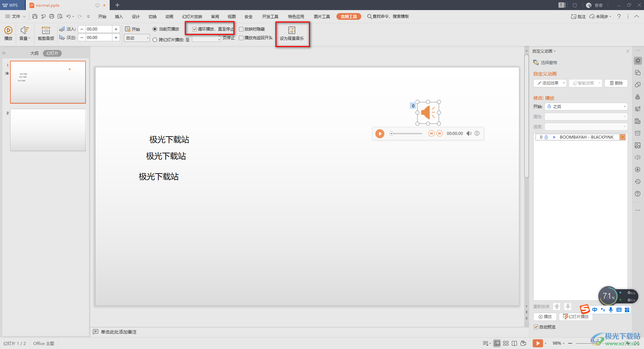Open the animation Start (之后) dropdown
The image size is (644, 349).
(586, 106)
